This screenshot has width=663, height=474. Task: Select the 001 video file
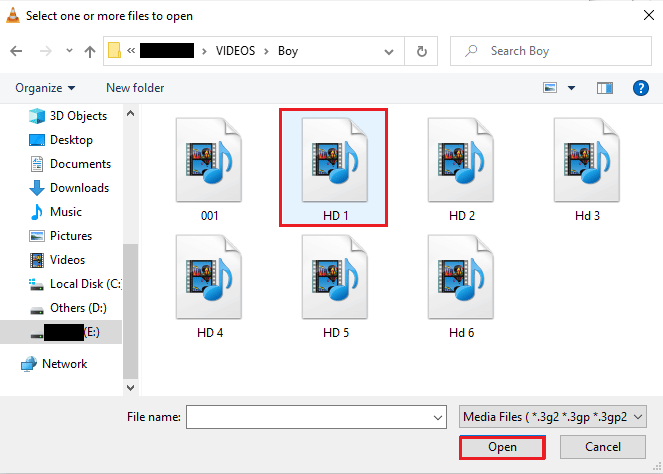[x=209, y=168]
